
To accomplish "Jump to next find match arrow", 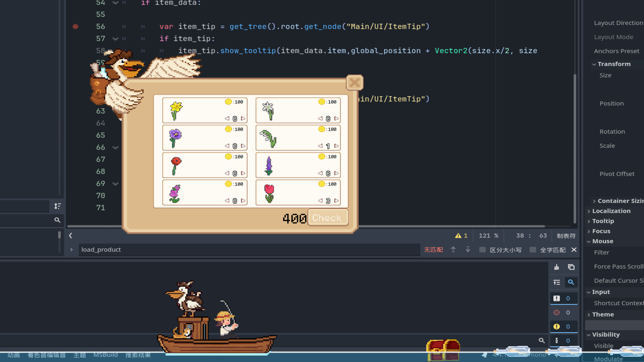I will point(468,250).
